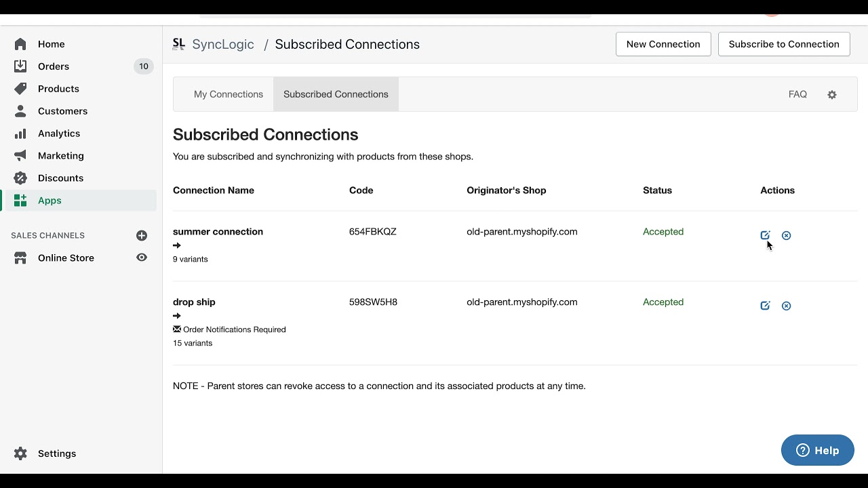
Task: Click Accepted status for summer connection
Action: [663, 232]
